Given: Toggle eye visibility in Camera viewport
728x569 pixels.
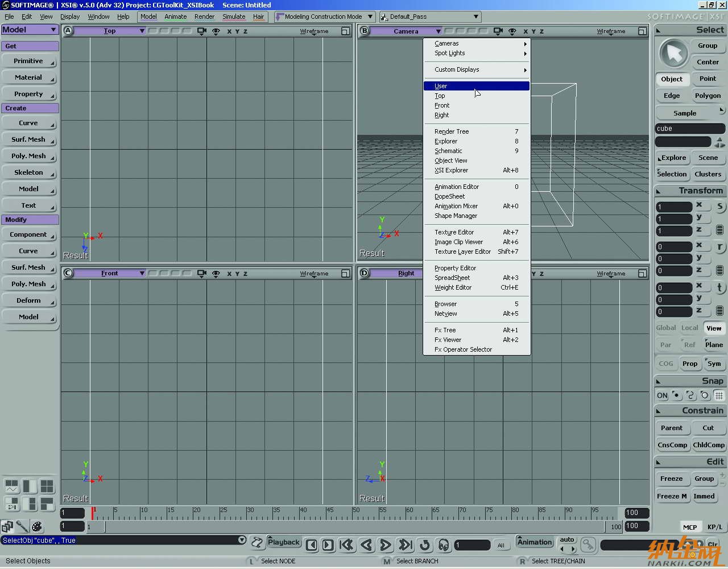Looking at the screenshot, I should point(512,31).
